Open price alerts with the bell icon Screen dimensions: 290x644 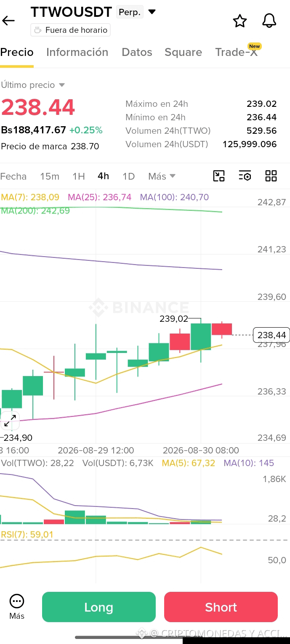pyautogui.click(x=269, y=21)
